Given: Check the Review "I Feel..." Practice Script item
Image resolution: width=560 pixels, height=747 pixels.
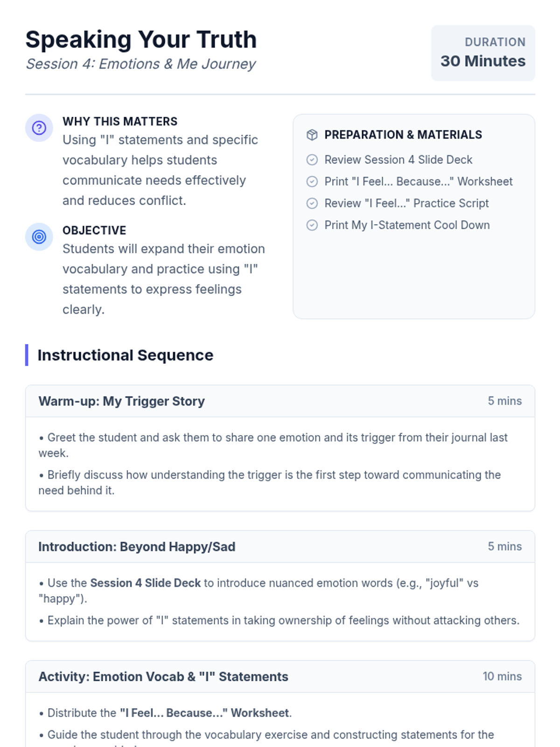Looking at the screenshot, I should pos(312,204).
